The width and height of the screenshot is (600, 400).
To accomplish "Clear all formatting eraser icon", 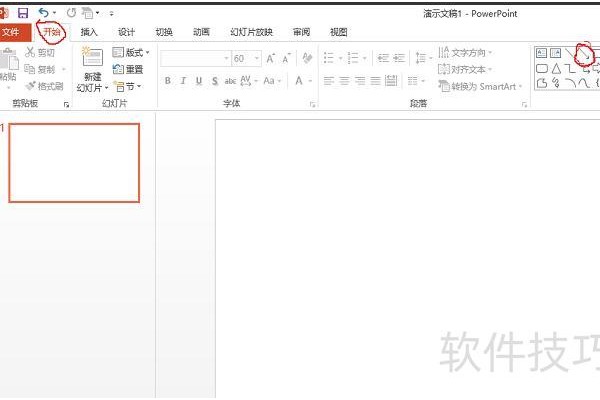I will tap(307, 58).
